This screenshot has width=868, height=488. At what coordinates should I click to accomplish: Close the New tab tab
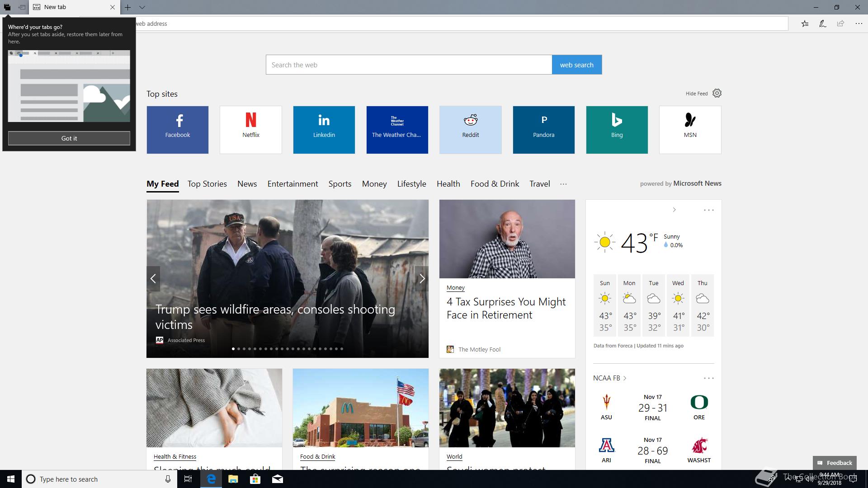pyautogui.click(x=113, y=7)
